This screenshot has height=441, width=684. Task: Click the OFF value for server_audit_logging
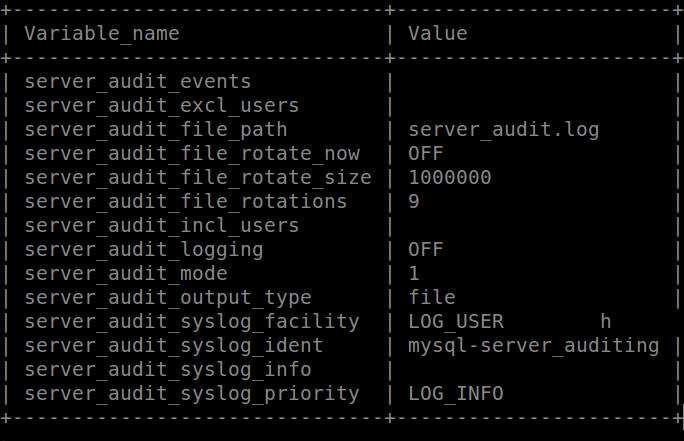(425, 249)
